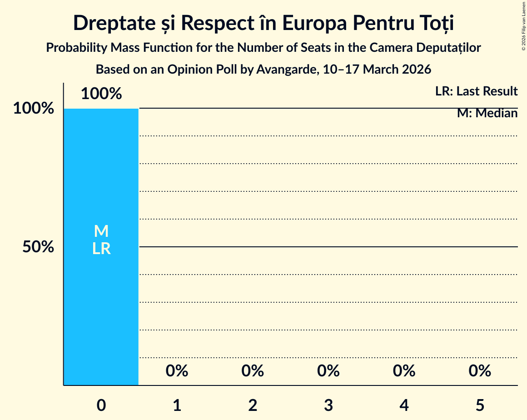This screenshot has width=527, height=420.
Task: Click the Avangarde opinion poll date line
Action: tap(263, 70)
